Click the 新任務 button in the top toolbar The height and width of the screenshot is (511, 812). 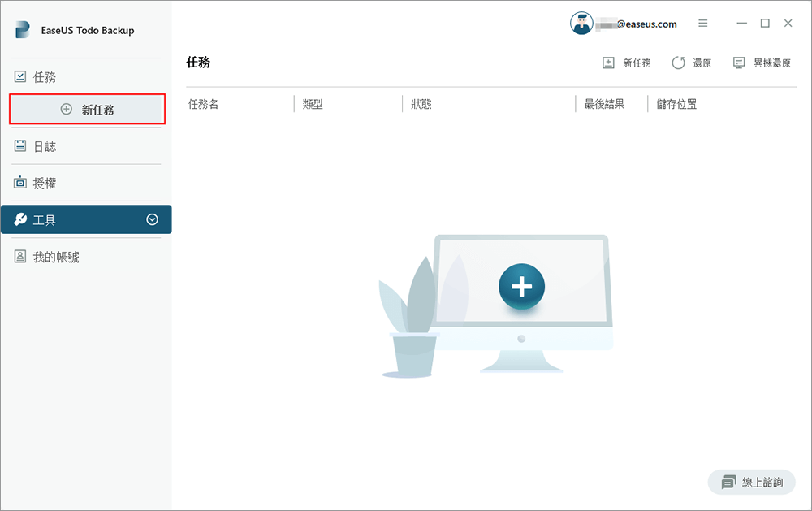coord(627,63)
